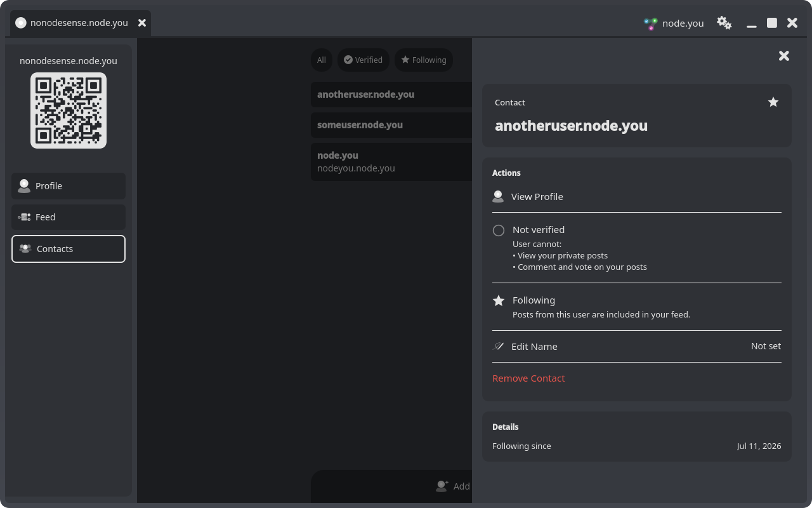Close the application window

(x=792, y=23)
